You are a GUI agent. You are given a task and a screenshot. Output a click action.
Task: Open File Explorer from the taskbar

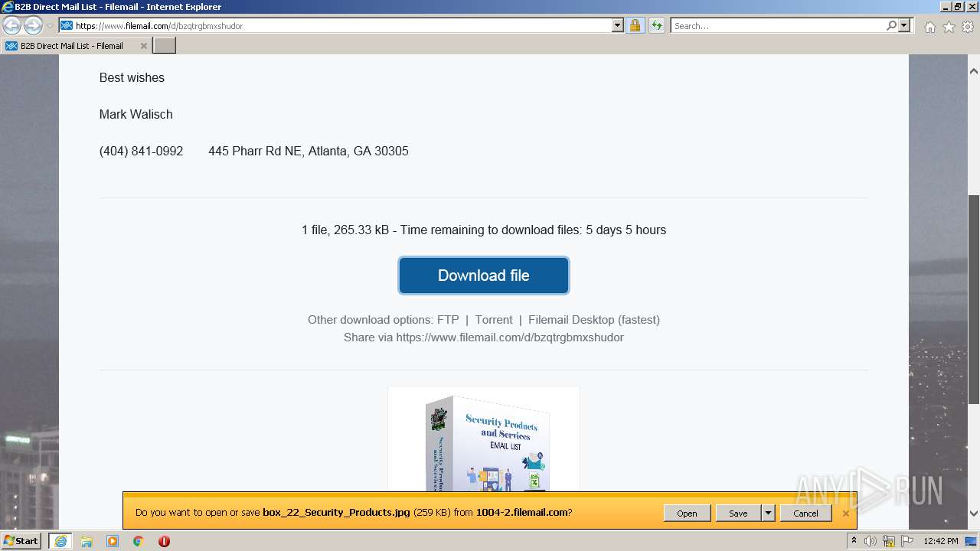pyautogui.click(x=87, y=541)
